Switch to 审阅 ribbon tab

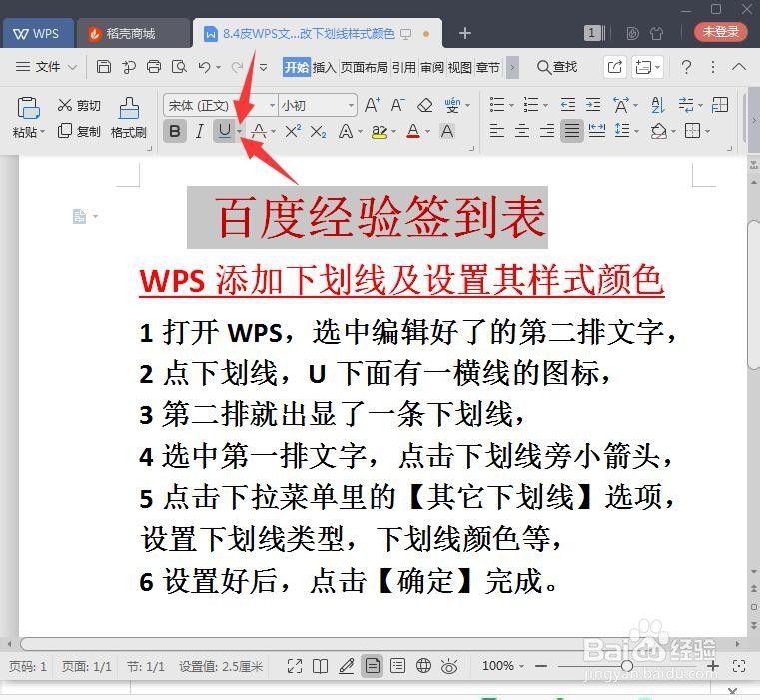(x=431, y=67)
